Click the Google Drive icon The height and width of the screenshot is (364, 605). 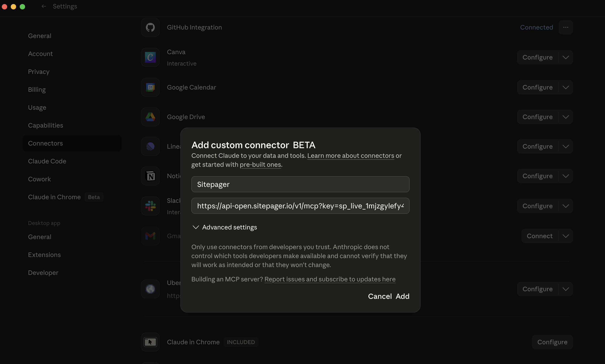tap(150, 117)
